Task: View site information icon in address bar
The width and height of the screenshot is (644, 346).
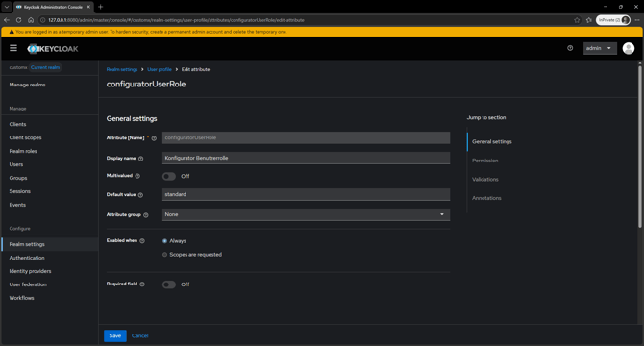Action: [x=42, y=20]
